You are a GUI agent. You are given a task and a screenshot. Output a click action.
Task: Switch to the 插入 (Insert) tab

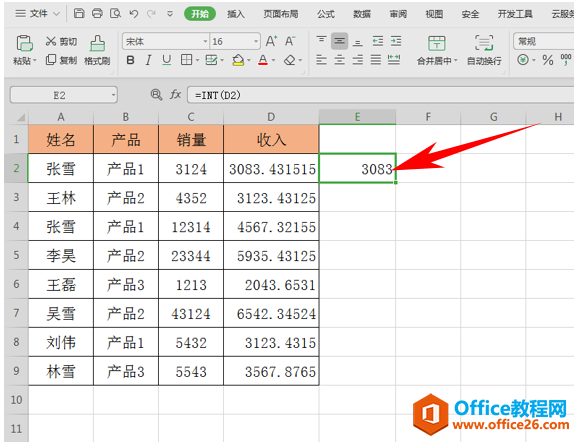point(235,14)
